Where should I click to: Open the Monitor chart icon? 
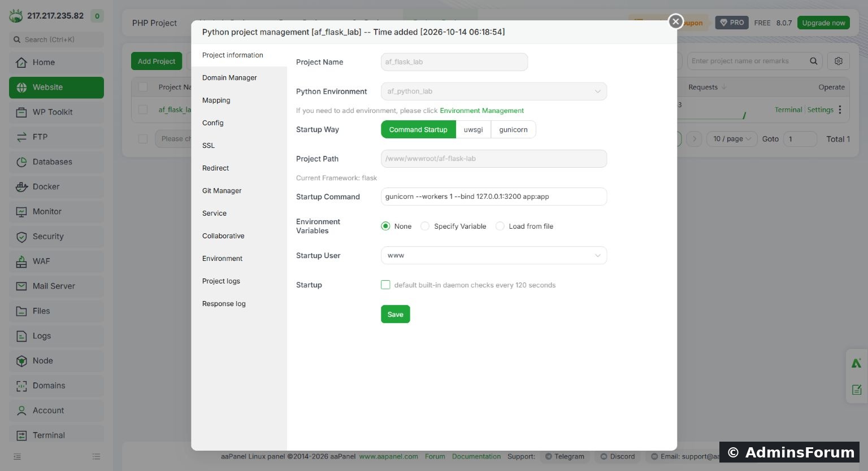pos(21,212)
